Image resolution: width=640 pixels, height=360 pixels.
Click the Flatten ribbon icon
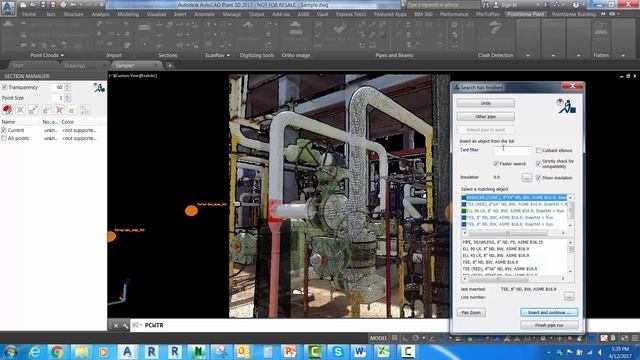601,29
